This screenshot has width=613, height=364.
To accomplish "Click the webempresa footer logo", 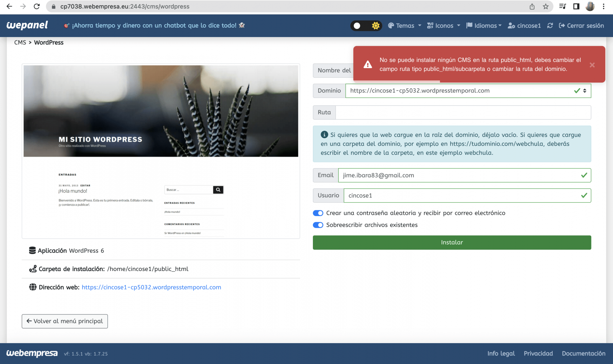I will (32, 353).
